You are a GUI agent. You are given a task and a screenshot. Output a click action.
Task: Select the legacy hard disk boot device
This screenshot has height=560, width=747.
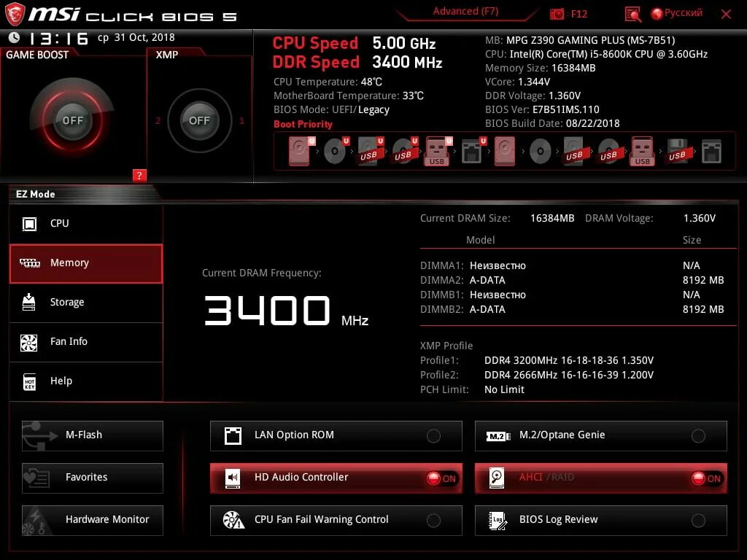point(505,152)
